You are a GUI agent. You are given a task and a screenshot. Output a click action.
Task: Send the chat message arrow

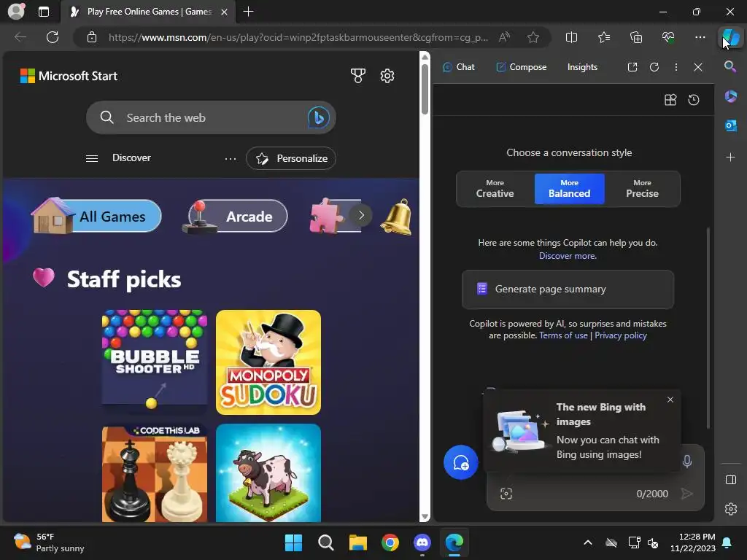(x=686, y=494)
